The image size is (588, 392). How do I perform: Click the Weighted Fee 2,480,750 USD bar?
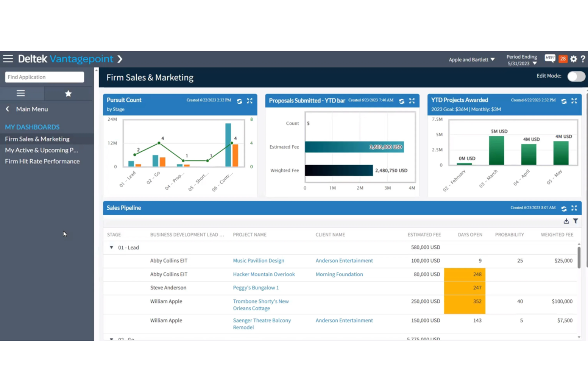339,170
